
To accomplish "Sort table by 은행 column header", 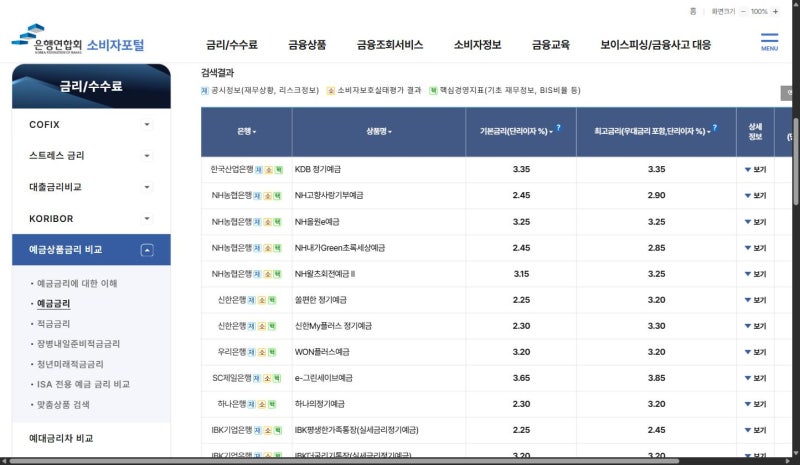I will [x=246, y=132].
